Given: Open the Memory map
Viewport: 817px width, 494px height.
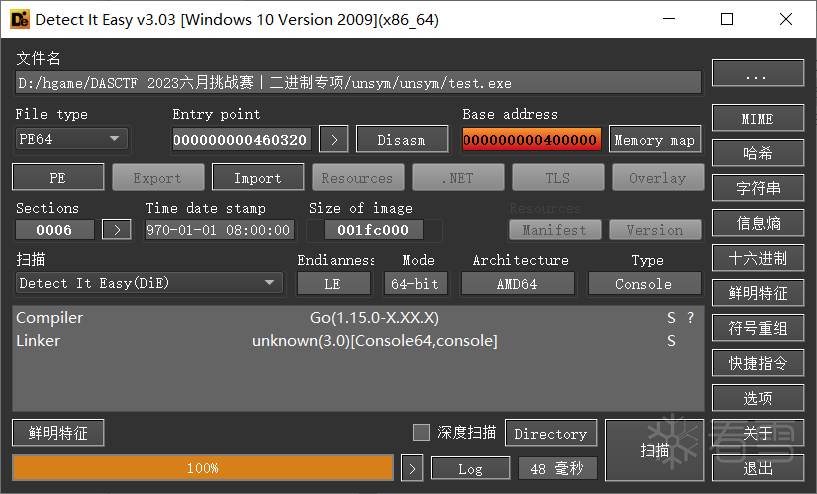Looking at the screenshot, I should click(655, 140).
